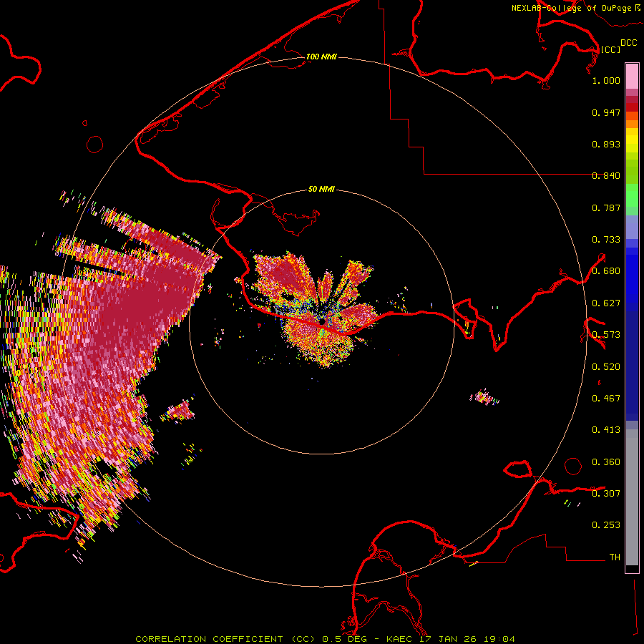Click the 0.787 color scale value
This screenshot has width=644, height=644.
(x=606, y=208)
